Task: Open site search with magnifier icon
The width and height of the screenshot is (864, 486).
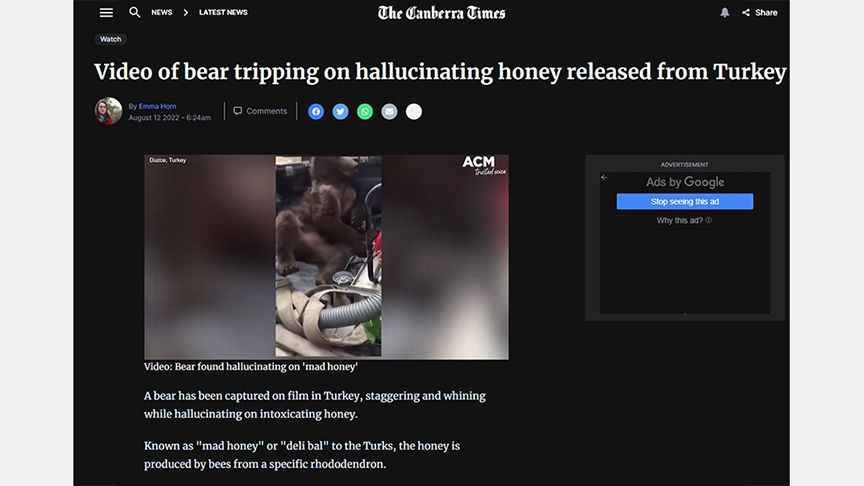Action: click(134, 12)
